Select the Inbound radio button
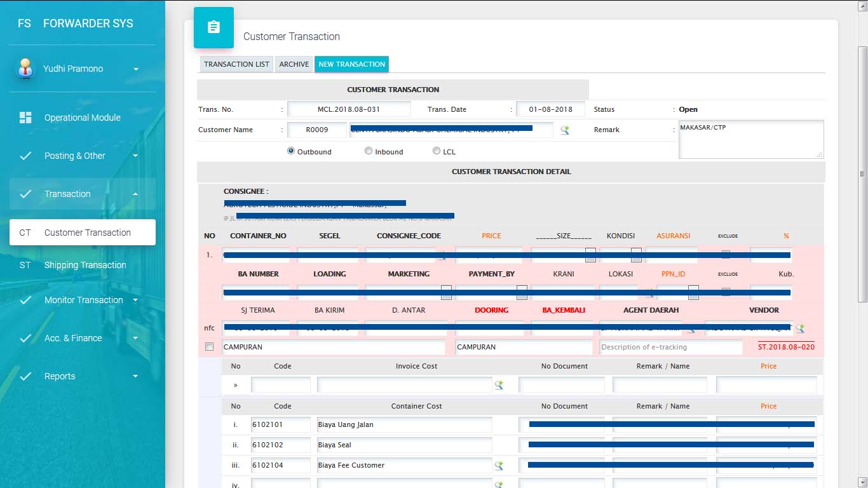 [369, 151]
